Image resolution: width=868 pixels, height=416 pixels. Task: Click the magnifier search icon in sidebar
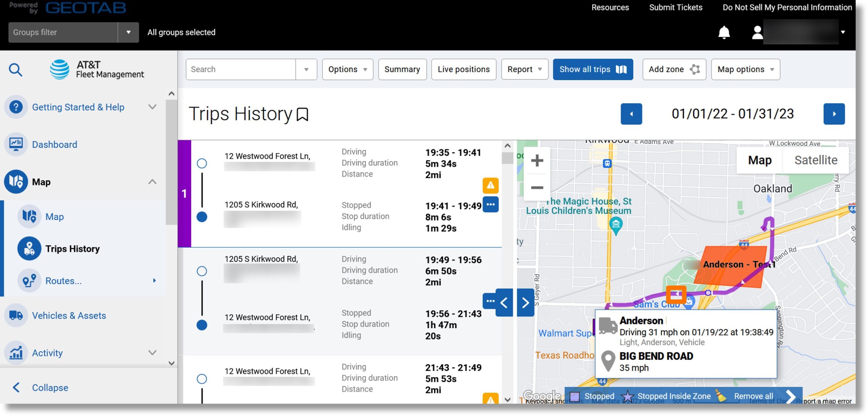16,70
